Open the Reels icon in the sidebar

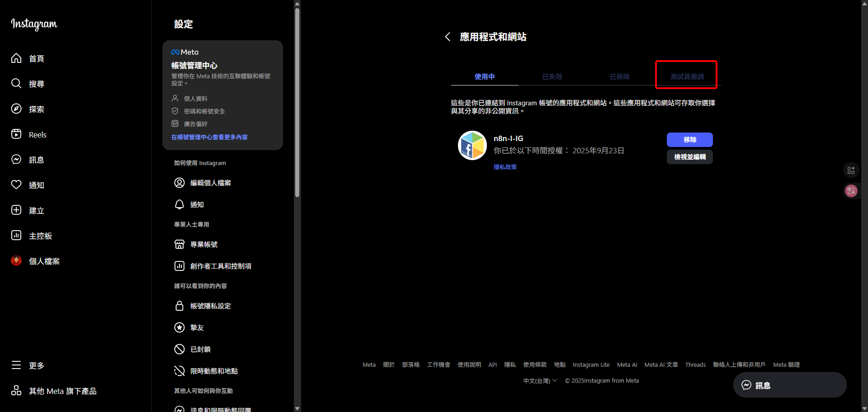pyautogui.click(x=16, y=134)
